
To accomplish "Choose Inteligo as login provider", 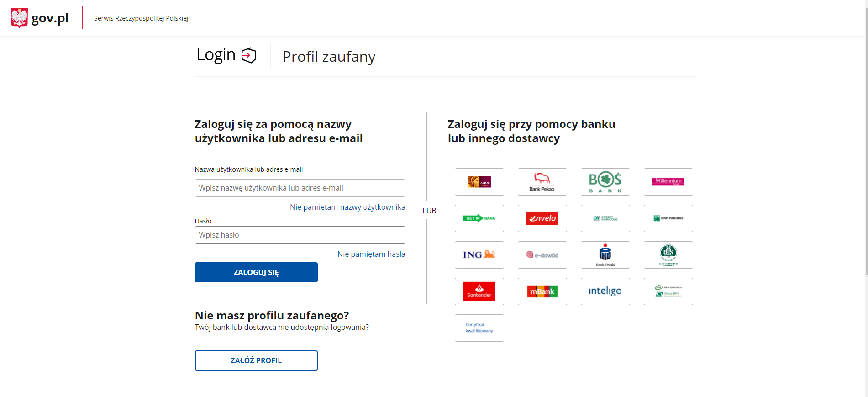I will (x=605, y=291).
